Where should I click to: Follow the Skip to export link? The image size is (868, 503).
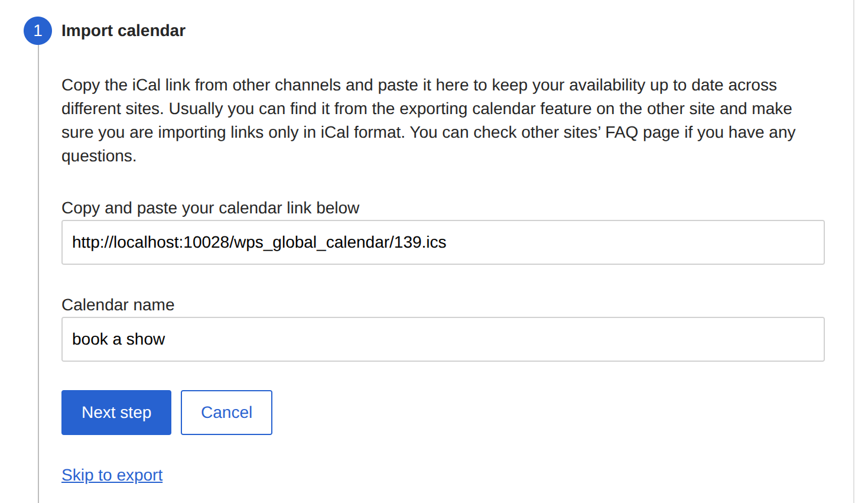(112, 475)
